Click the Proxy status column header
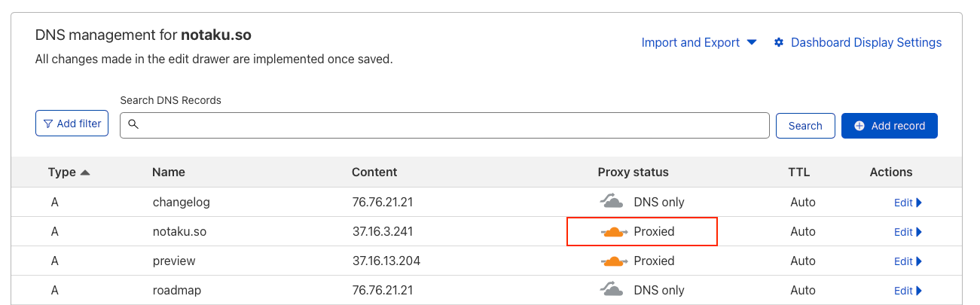 click(x=633, y=172)
